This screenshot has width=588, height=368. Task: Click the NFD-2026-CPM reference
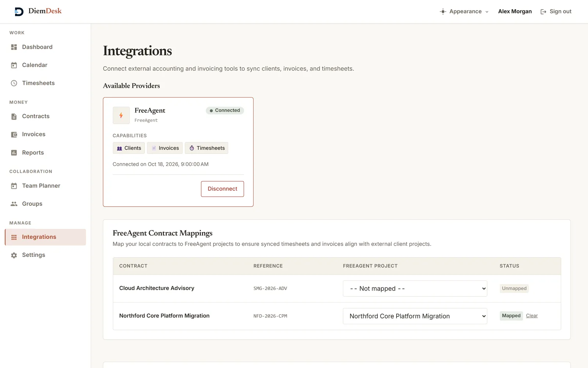[x=270, y=316]
